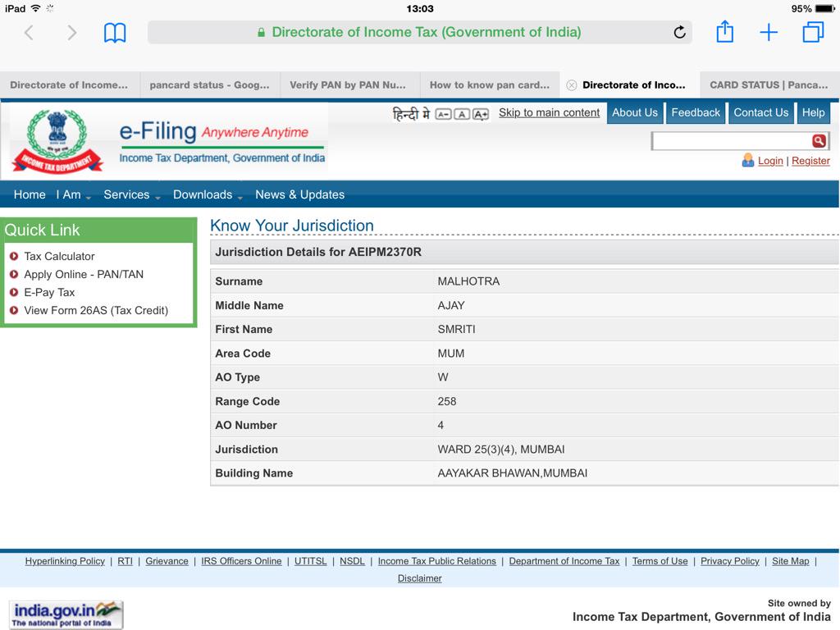840x630 pixels.
Task: Open Income Tax Public Relations link
Action: [x=436, y=561]
